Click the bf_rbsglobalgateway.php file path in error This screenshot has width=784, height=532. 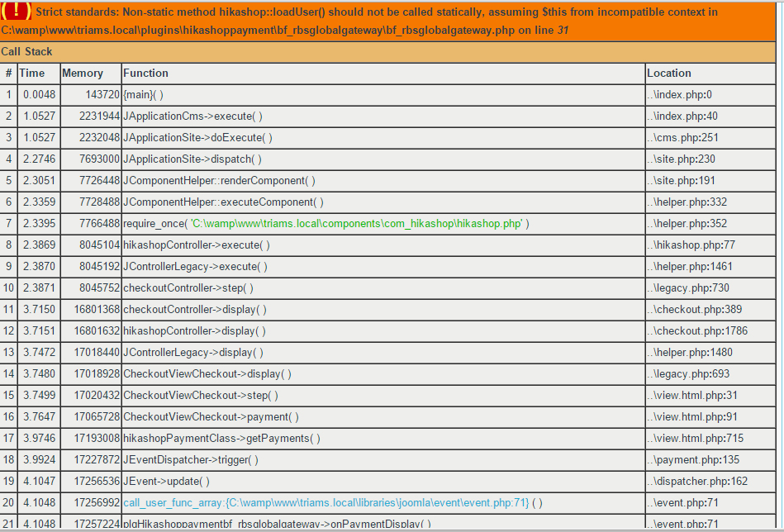click(x=258, y=30)
